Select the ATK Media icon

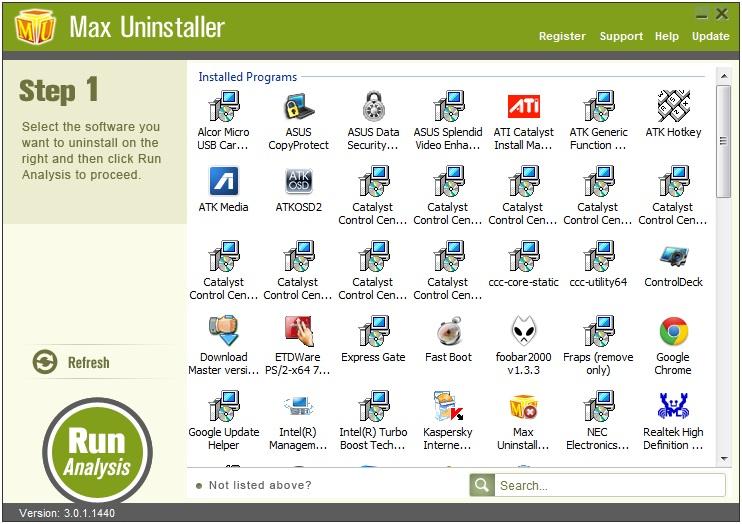(x=224, y=181)
